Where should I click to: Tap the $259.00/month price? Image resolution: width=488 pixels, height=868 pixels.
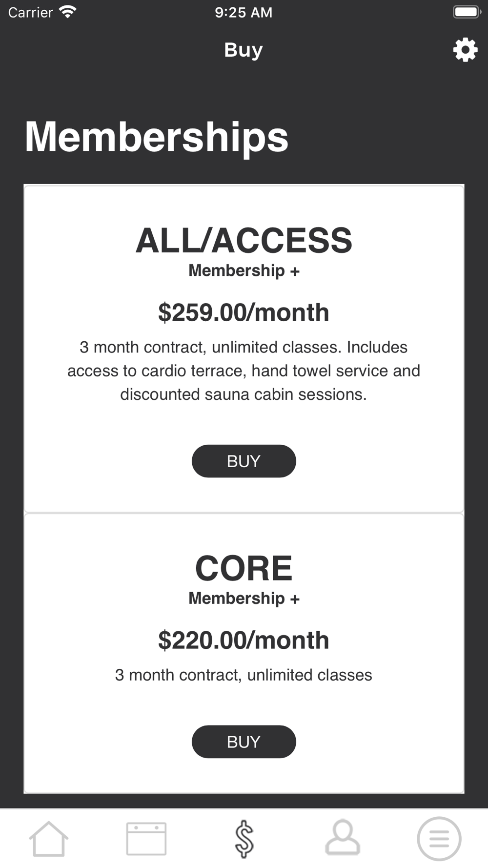(x=244, y=312)
